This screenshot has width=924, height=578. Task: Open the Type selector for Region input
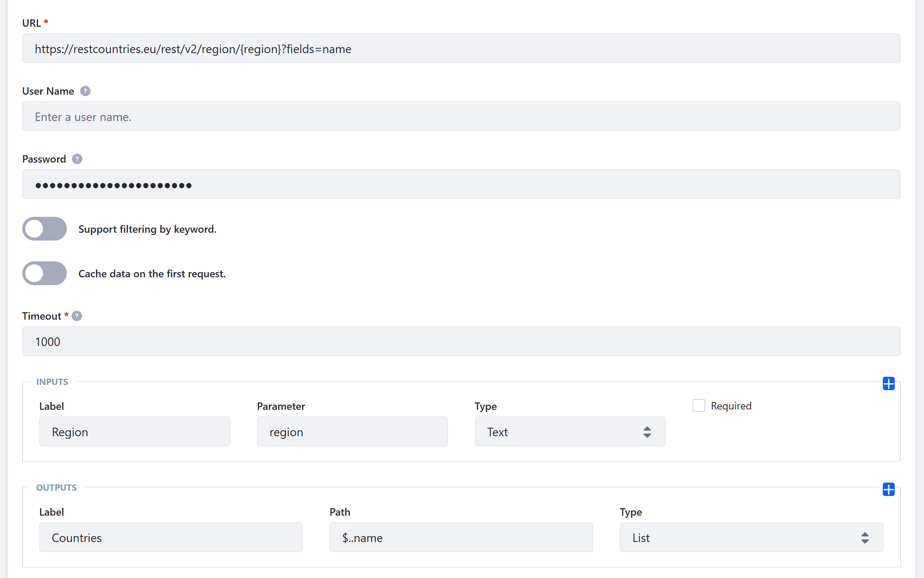click(x=569, y=431)
